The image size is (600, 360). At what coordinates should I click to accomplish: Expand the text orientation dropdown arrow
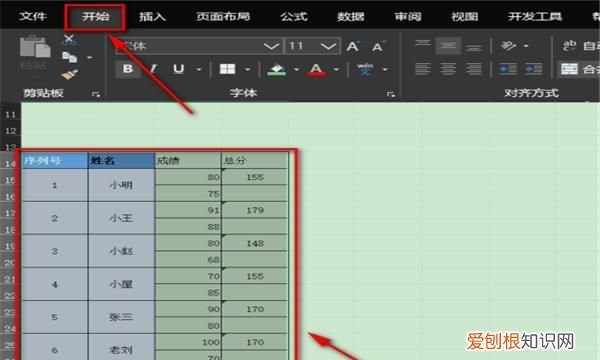526,46
